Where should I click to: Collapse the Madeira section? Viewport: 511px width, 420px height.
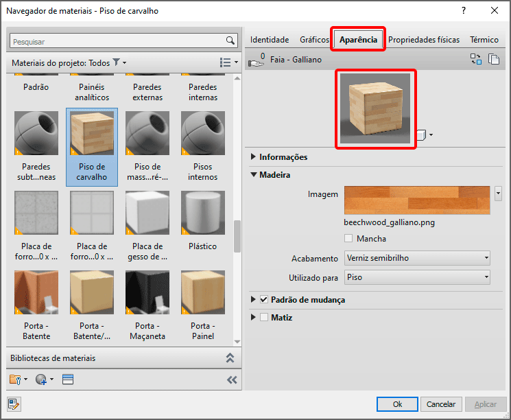254,174
